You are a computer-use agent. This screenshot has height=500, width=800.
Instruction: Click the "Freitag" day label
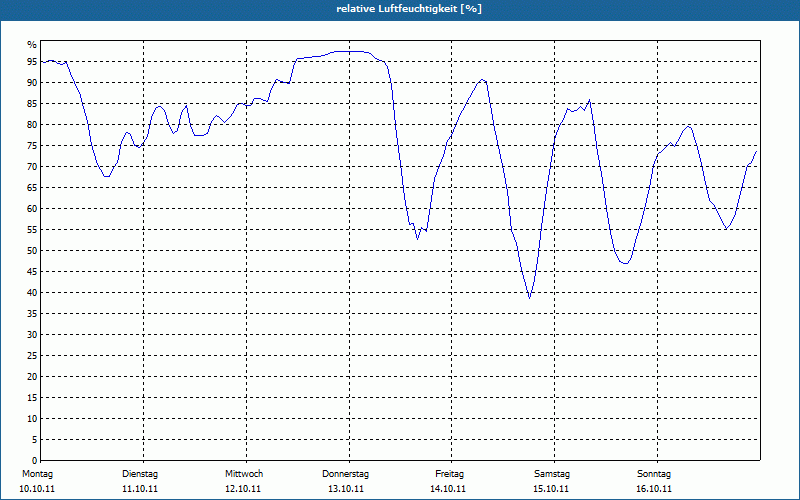[449, 474]
